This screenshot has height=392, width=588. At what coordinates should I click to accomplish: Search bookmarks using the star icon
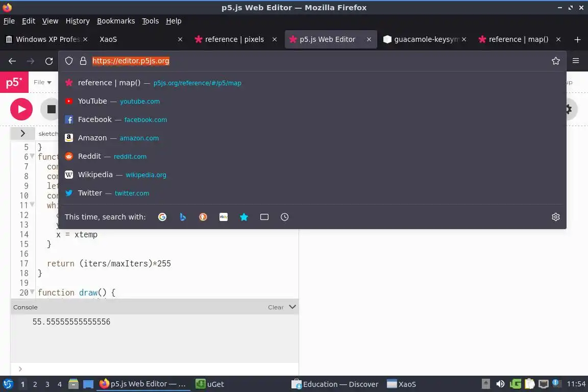(x=244, y=217)
